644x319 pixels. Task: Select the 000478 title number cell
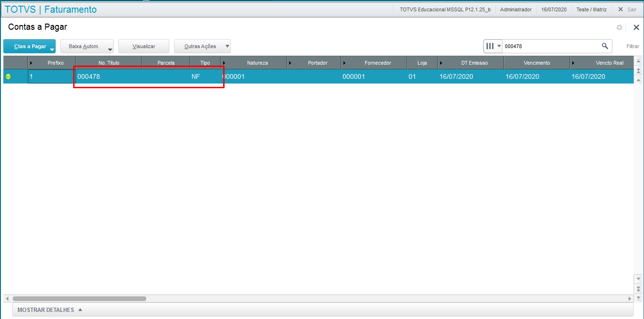[x=109, y=76]
